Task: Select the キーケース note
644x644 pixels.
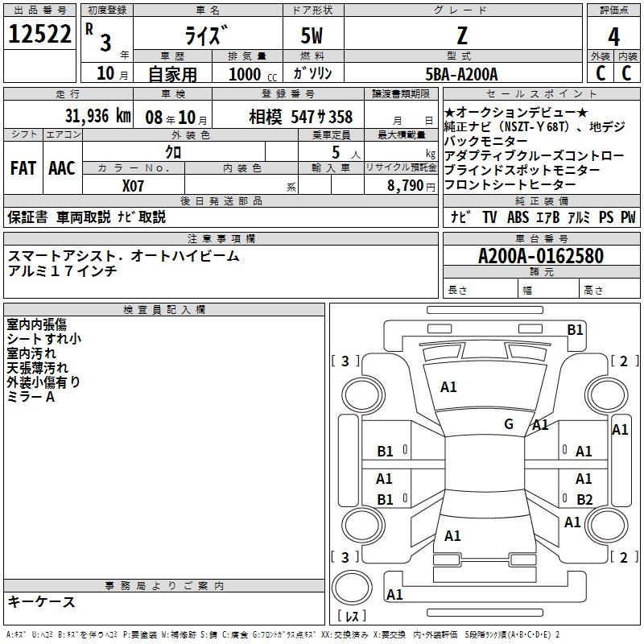Action: click(x=42, y=601)
